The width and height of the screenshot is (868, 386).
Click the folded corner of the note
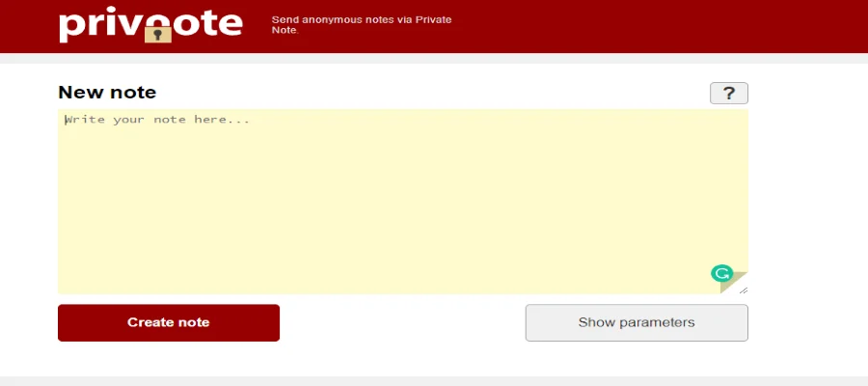point(735,283)
